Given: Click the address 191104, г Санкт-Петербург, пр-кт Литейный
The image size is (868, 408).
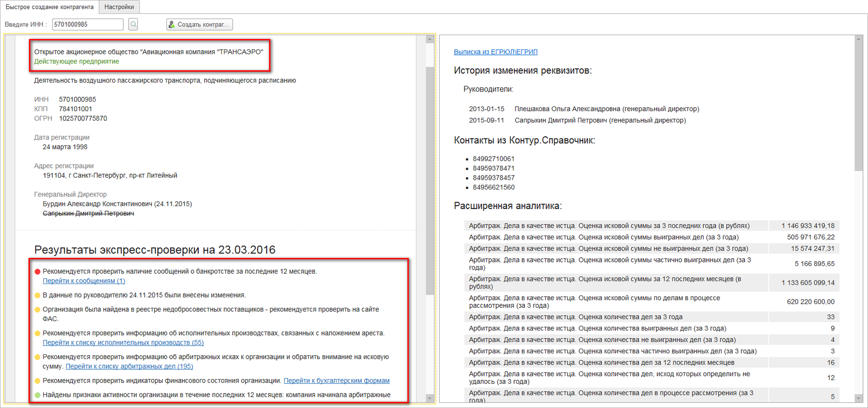Looking at the screenshot, I should [x=110, y=175].
